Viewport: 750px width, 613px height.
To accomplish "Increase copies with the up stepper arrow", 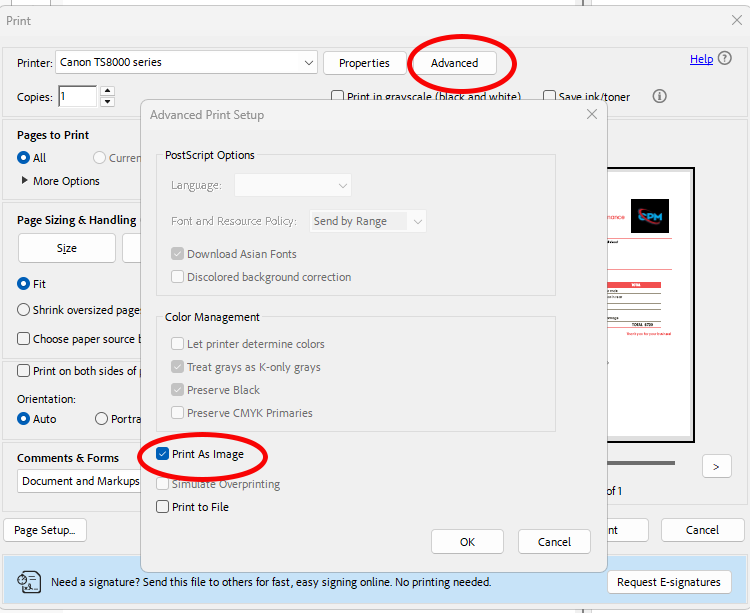I will (x=108, y=91).
